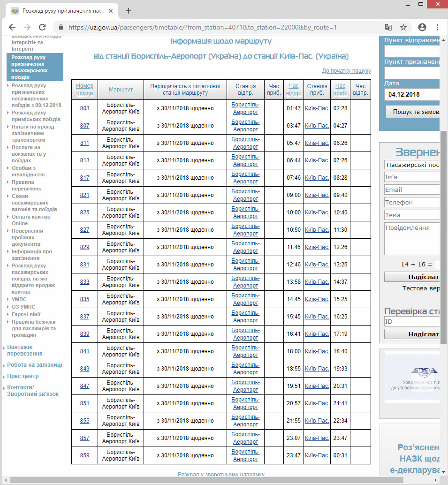Viewport: 448px width, 485px height.
Task: Open sidebar item ОЗ УМПС
Action: point(23,307)
